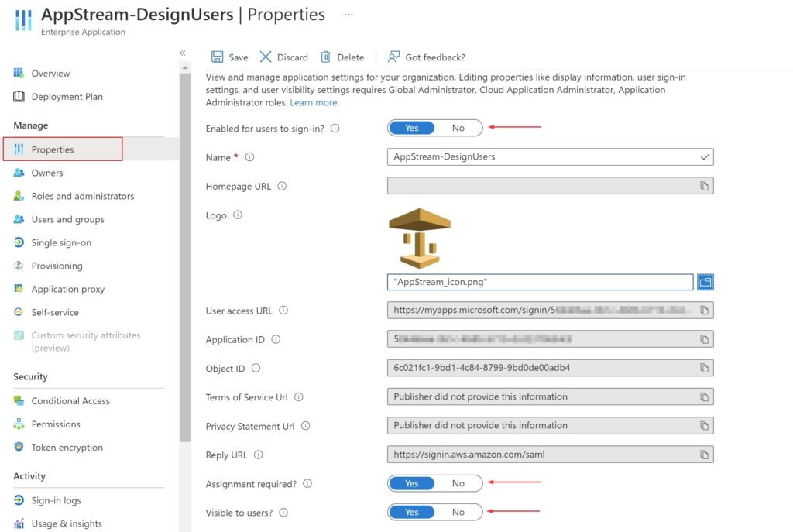The width and height of the screenshot is (793, 532).
Task: Click the Delete trash icon
Action: coord(326,57)
